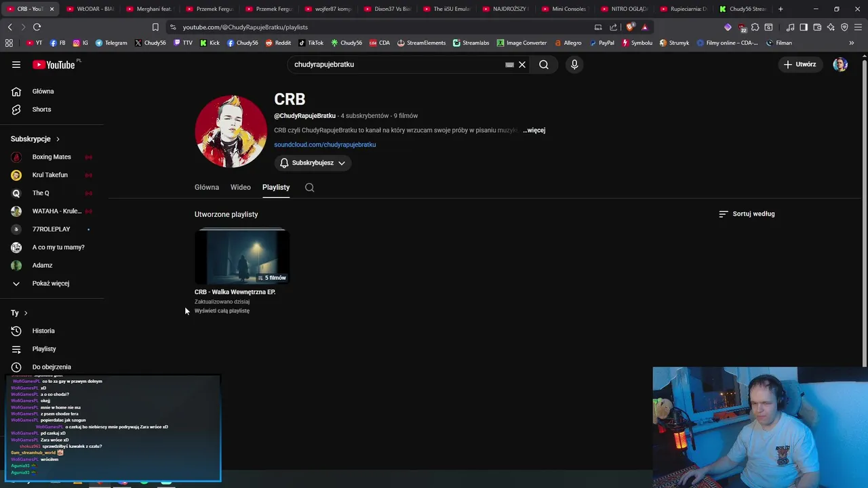Reload the page in browser toolbar

[x=37, y=27]
